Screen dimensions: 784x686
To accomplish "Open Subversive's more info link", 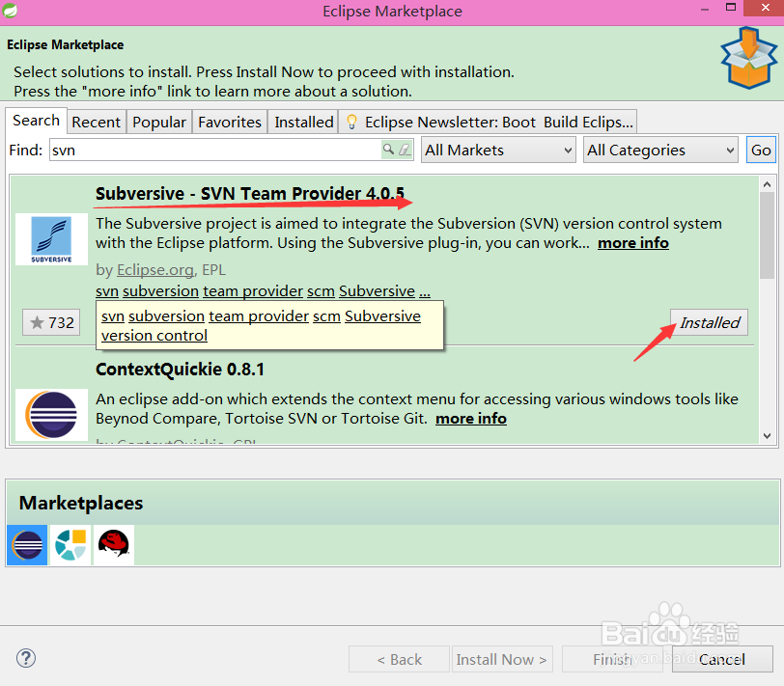I will point(633,243).
